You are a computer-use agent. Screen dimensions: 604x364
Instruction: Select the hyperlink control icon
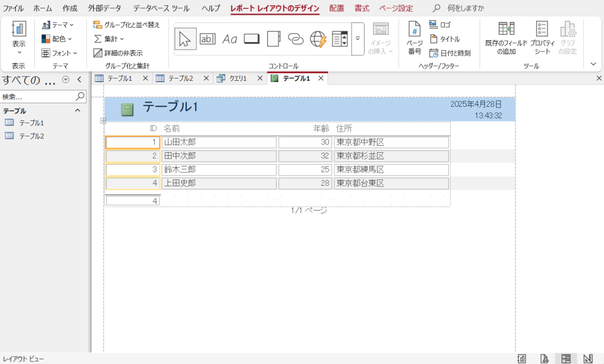pyautogui.click(x=296, y=39)
